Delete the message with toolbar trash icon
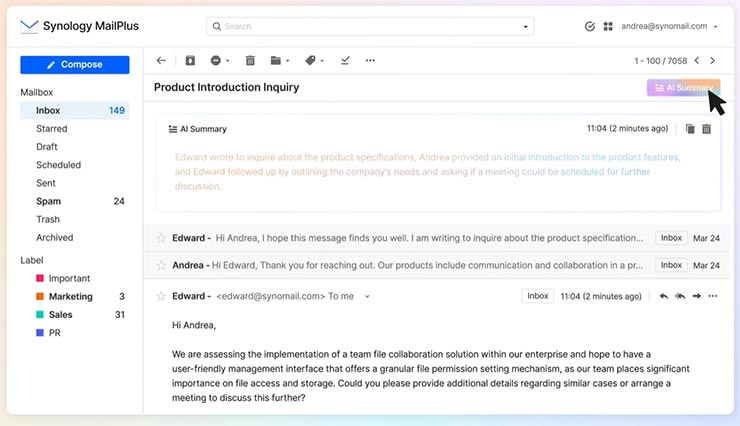The height and width of the screenshot is (426, 740). 250,60
